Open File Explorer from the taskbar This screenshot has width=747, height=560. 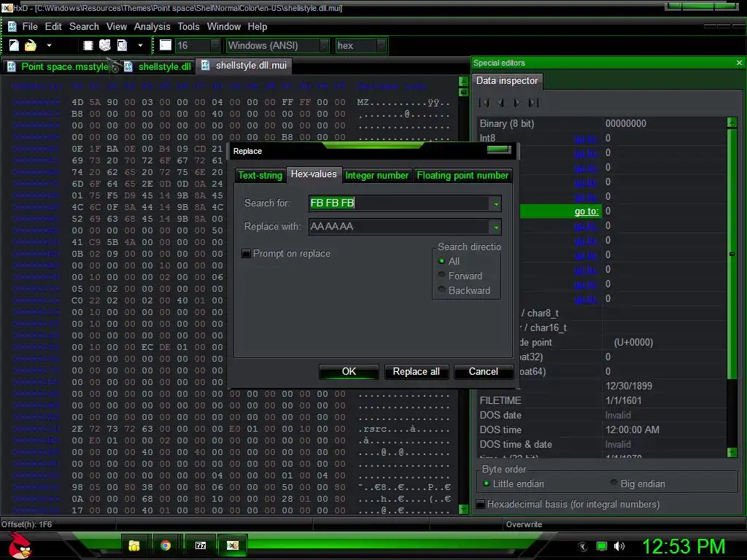click(x=134, y=545)
